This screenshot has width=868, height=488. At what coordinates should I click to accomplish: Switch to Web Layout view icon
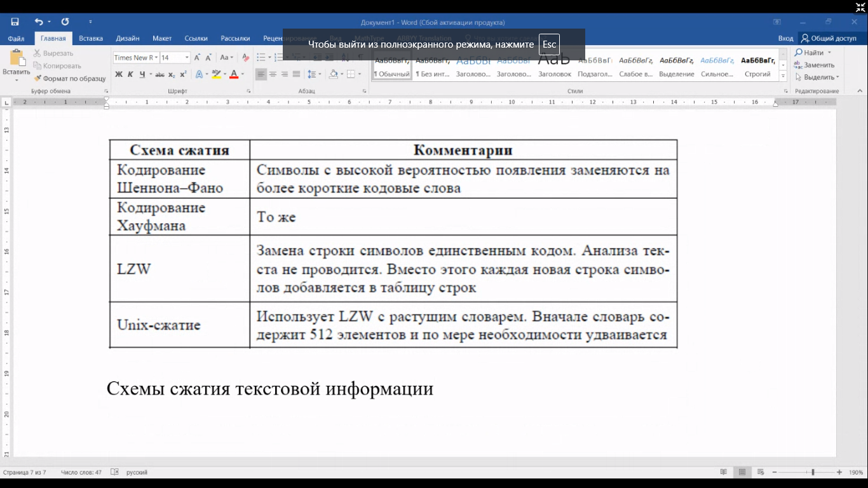(761, 472)
